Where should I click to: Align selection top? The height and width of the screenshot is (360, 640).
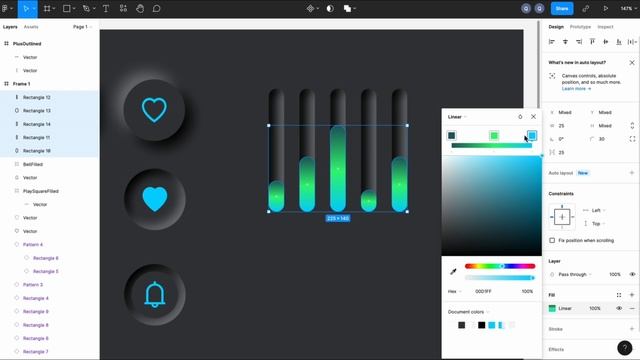tap(592, 42)
